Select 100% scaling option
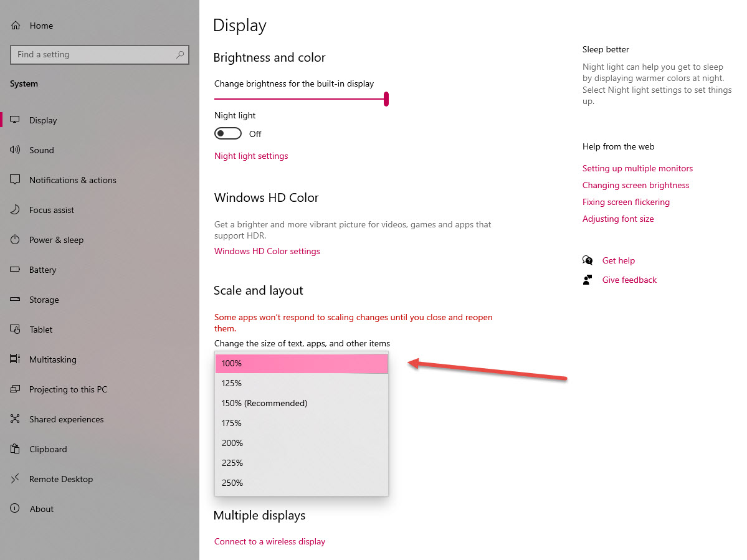The height and width of the screenshot is (560, 747). point(302,363)
